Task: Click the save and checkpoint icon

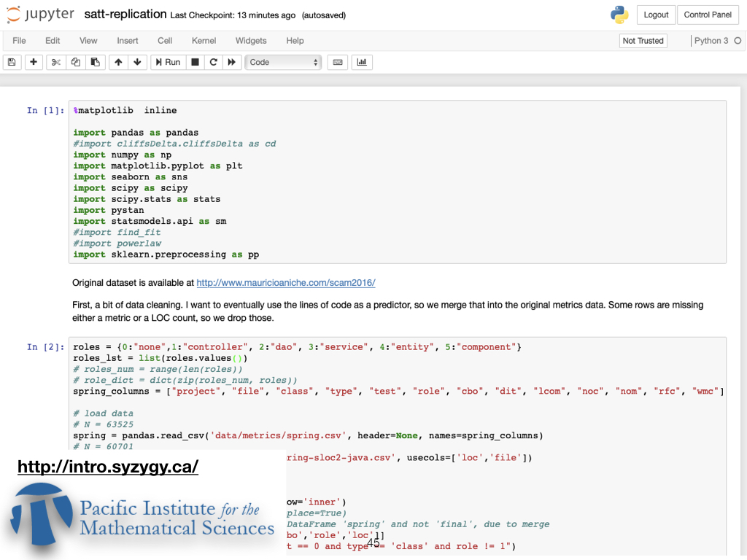Action: (x=12, y=63)
